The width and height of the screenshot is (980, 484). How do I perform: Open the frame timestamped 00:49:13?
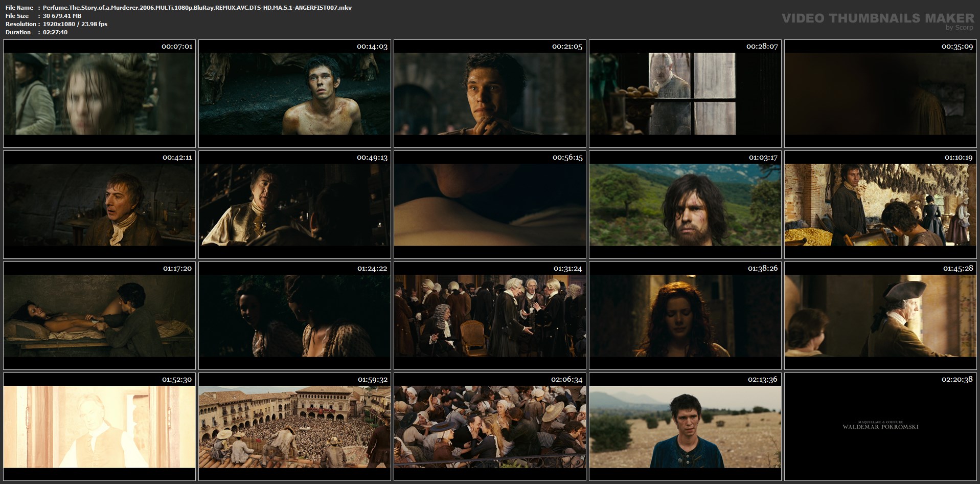click(x=294, y=205)
